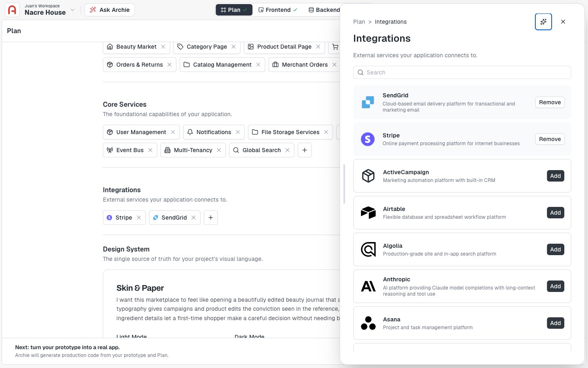Image resolution: width=588 pixels, height=368 pixels.
Task: Remove the Merchant Orders chip
Action: (x=334, y=65)
